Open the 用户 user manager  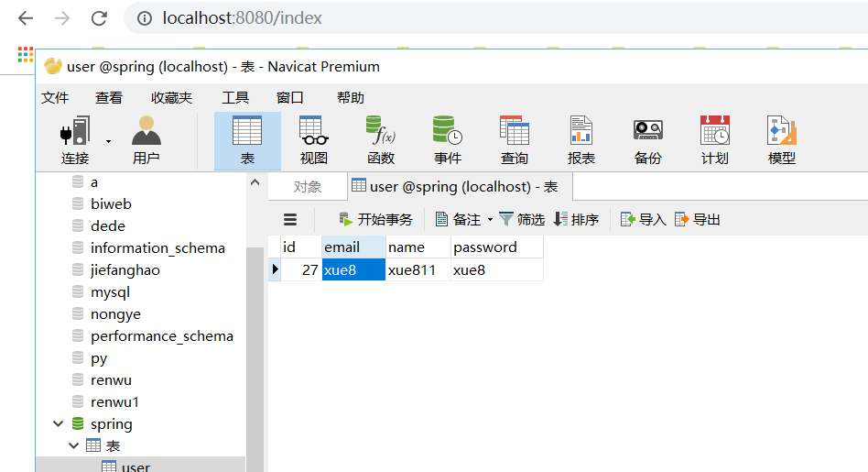(146, 141)
